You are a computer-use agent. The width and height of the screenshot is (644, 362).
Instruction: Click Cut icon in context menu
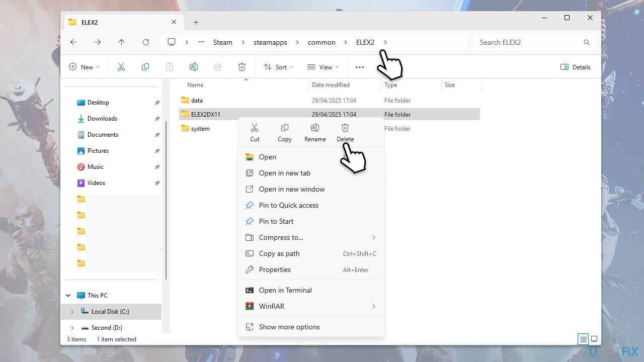coord(255,129)
